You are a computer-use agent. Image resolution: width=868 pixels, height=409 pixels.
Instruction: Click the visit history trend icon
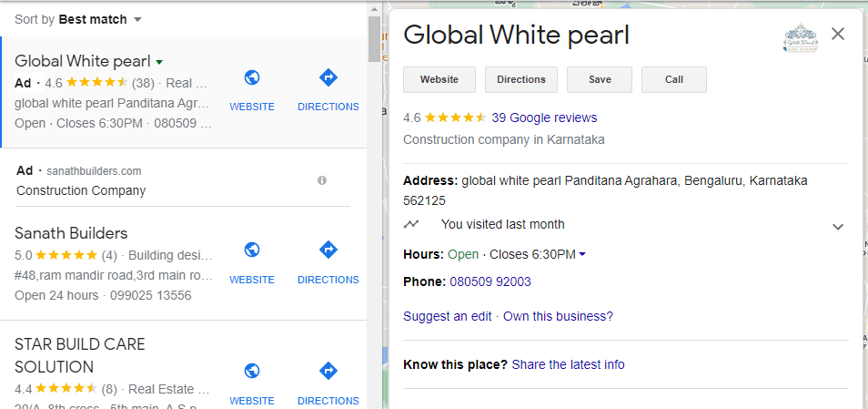click(x=411, y=224)
